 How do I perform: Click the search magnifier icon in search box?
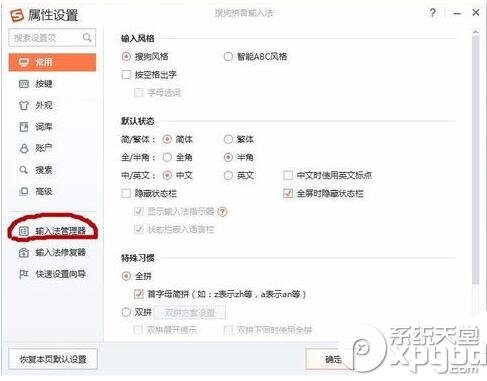(x=87, y=37)
